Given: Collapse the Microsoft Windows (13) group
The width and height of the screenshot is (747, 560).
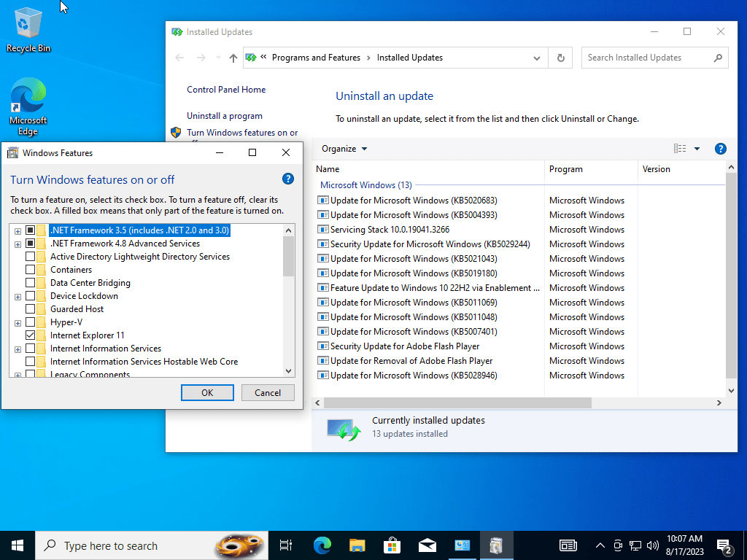Looking at the screenshot, I should [x=366, y=184].
